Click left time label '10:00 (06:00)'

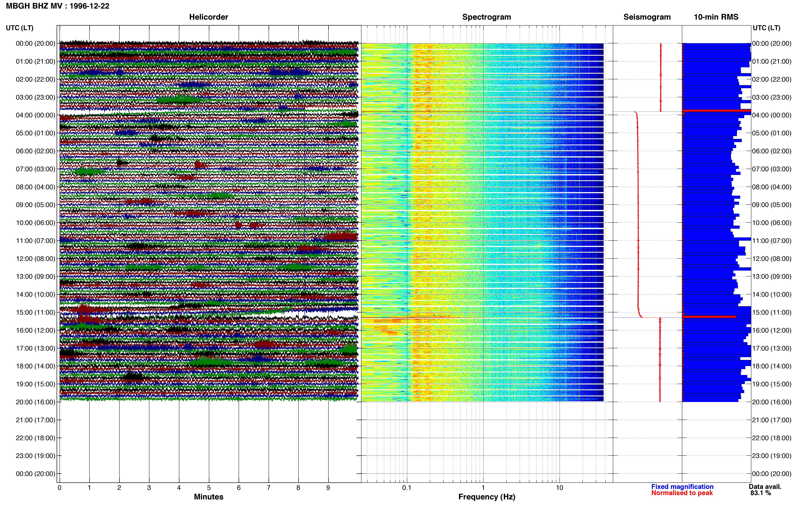pyautogui.click(x=36, y=223)
